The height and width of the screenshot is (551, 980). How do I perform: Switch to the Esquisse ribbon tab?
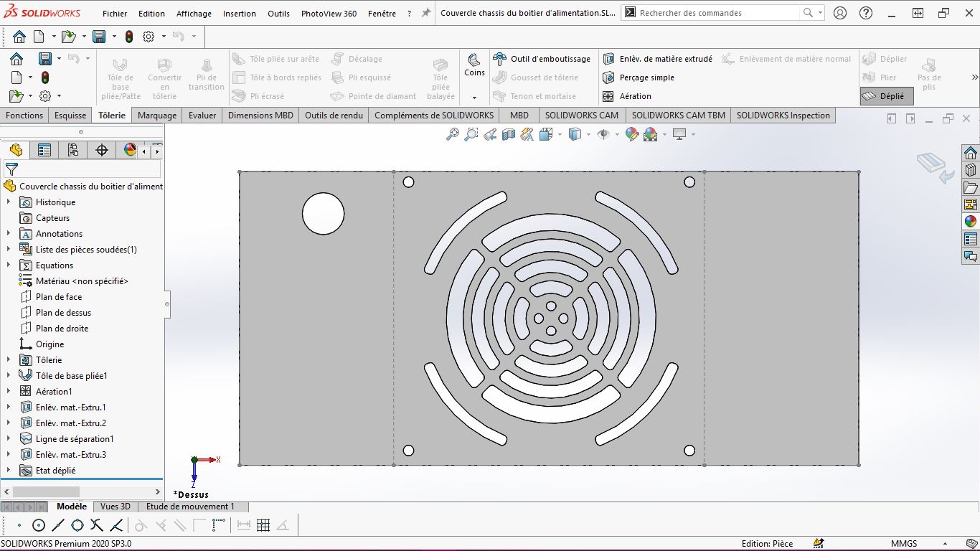[x=70, y=115]
